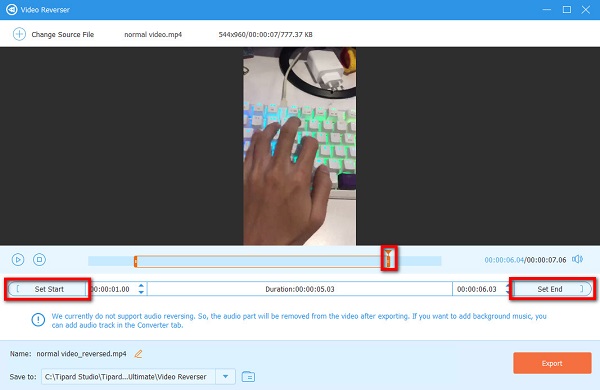Maximize the Video Reverser window
The image size is (600, 390).
pyautogui.click(x=567, y=10)
